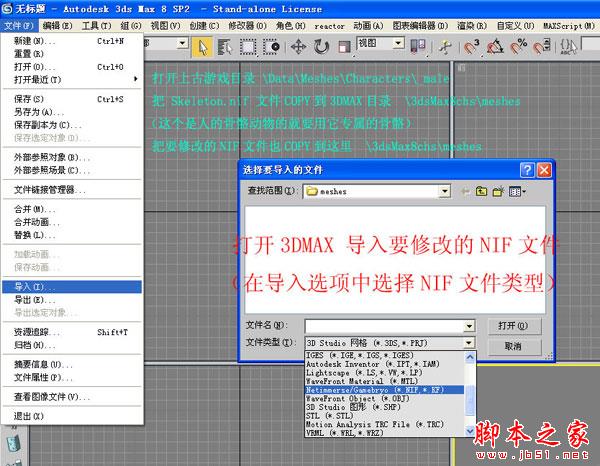Create new folder in import dialog
600x466 pixels.
pyautogui.click(x=498, y=191)
